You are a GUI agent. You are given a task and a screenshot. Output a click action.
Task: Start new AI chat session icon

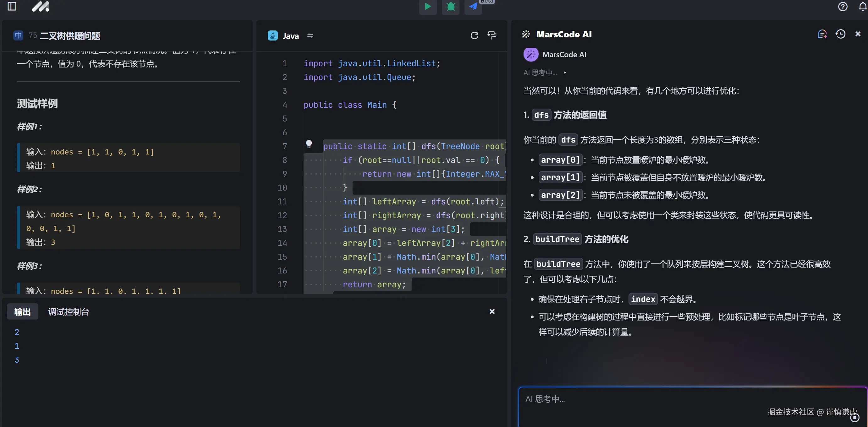pyautogui.click(x=822, y=34)
